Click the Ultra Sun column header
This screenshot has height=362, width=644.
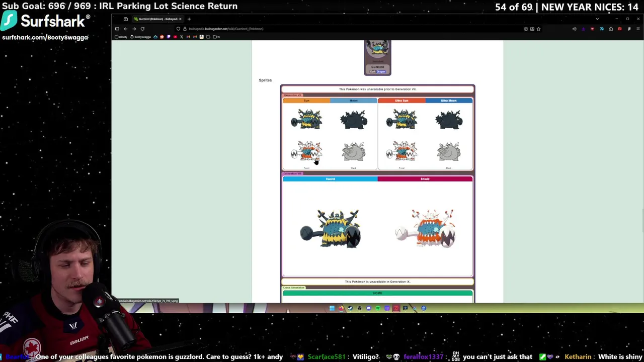click(x=401, y=101)
